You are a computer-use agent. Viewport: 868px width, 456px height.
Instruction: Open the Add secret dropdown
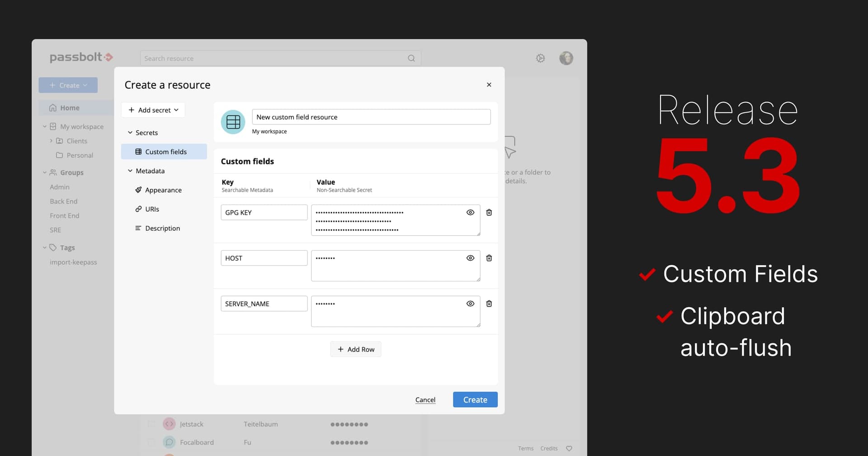point(153,109)
